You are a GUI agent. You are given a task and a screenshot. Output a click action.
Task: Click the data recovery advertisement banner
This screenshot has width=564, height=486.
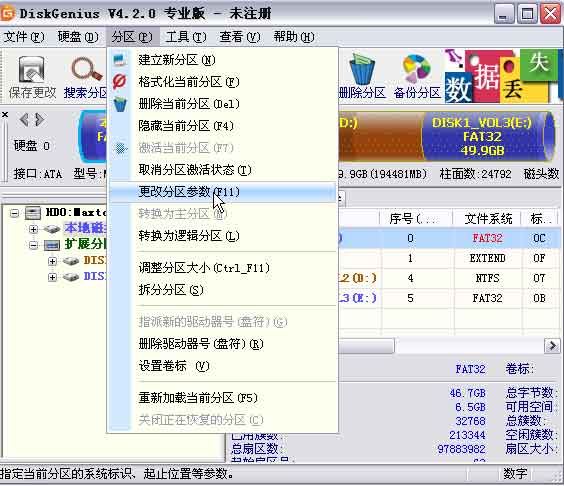tap(504, 76)
